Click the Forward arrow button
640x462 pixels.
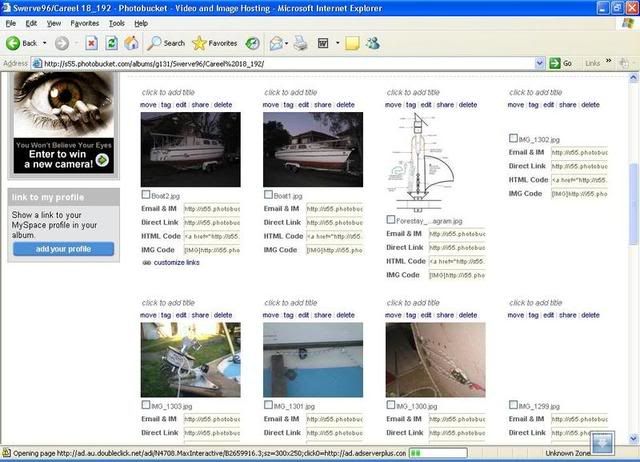62,43
